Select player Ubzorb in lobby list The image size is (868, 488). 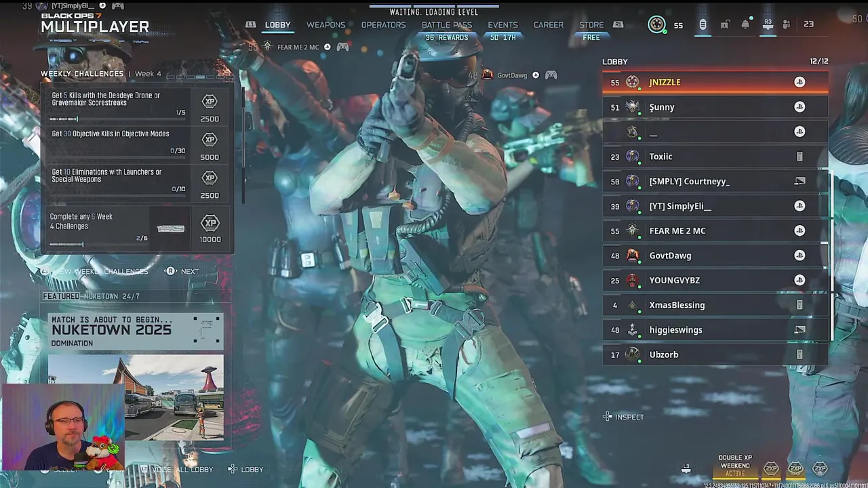(715, 354)
